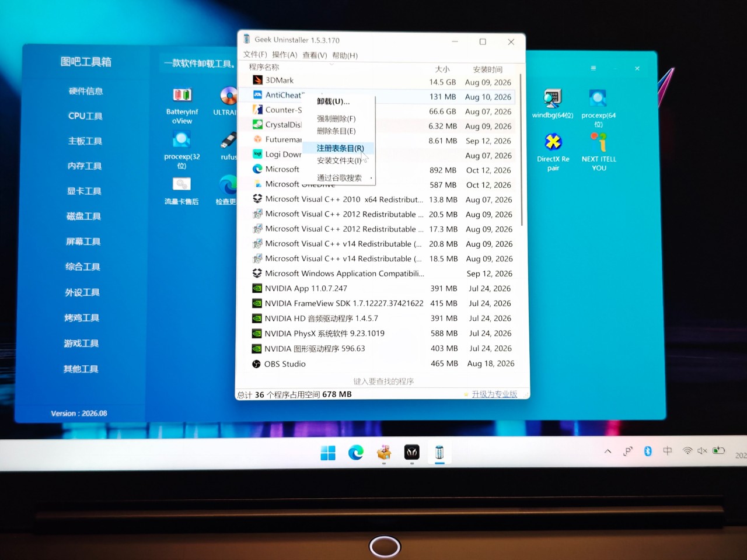747x560 pixels.
Task: Click the 升级为专业版 link
Action: point(494,394)
